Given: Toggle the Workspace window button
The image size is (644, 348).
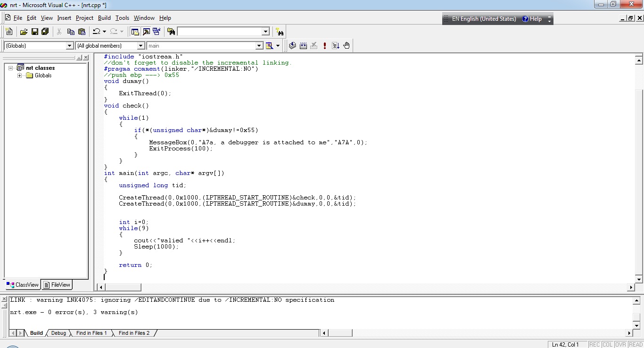Looking at the screenshot, I should click(135, 32).
